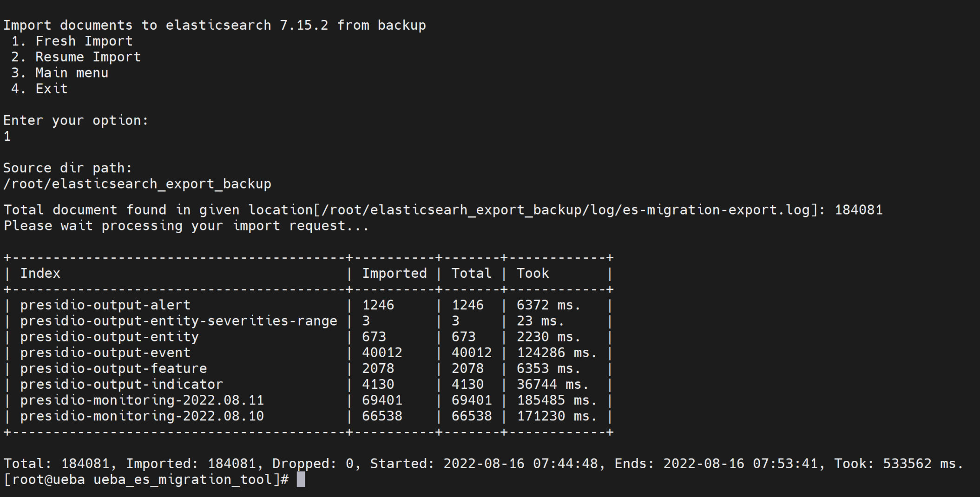Click the "4. Exit" option text
Image resolution: width=980 pixels, height=497 pixels.
(x=39, y=89)
